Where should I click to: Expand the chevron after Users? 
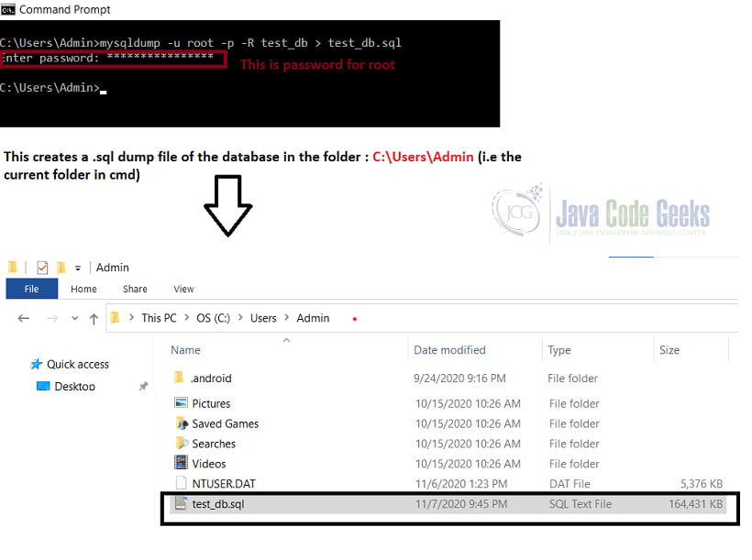tap(286, 317)
